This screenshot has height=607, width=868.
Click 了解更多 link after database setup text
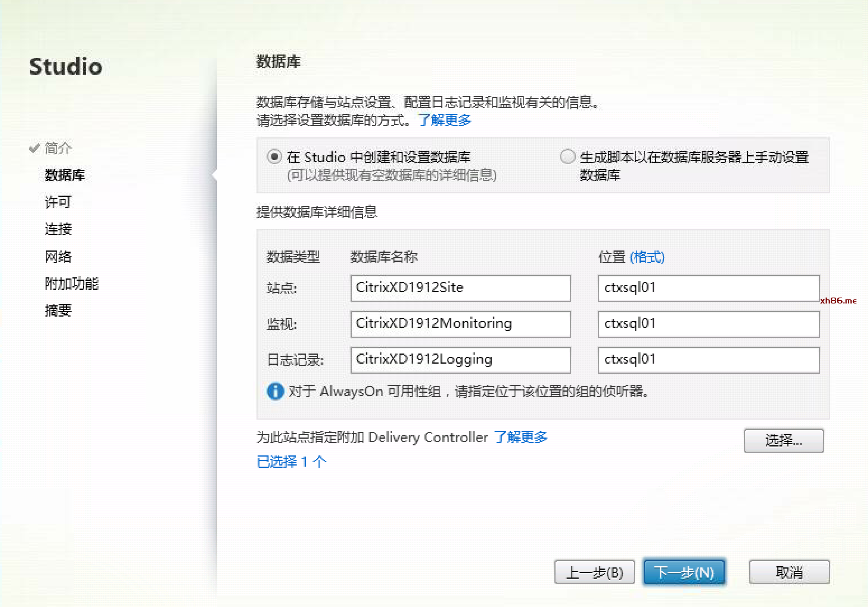[444, 120]
